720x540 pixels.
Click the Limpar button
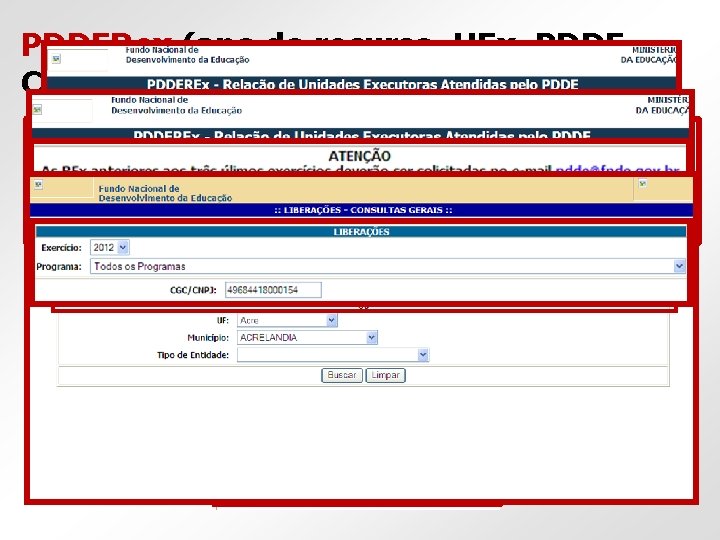tap(385, 375)
